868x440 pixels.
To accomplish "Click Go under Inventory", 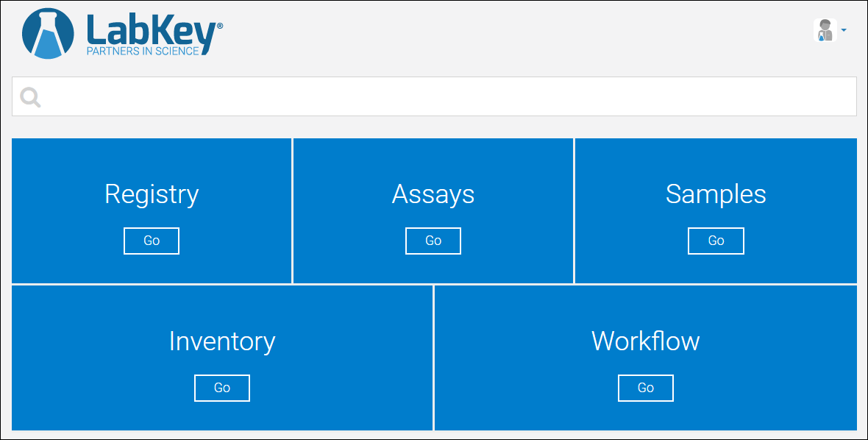I will (222, 388).
